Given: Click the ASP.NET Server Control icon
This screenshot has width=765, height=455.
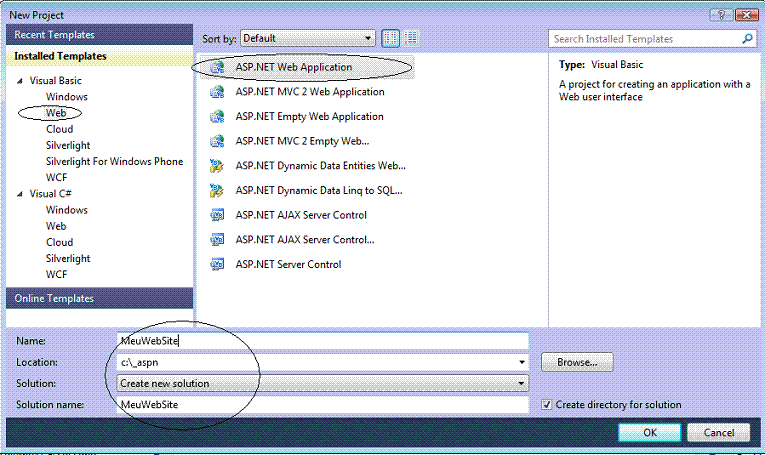Looking at the screenshot, I should coord(217,264).
